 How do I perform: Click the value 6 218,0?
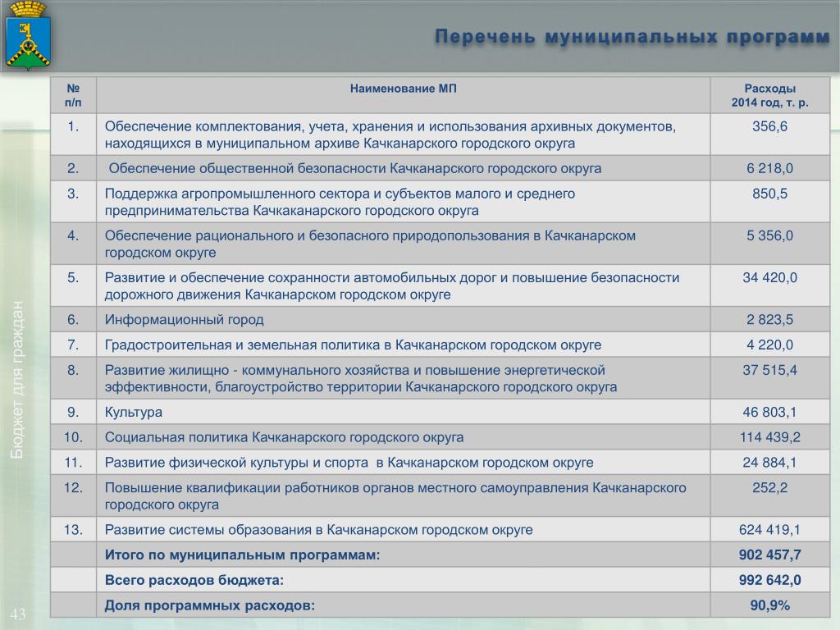[x=769, y=168]
